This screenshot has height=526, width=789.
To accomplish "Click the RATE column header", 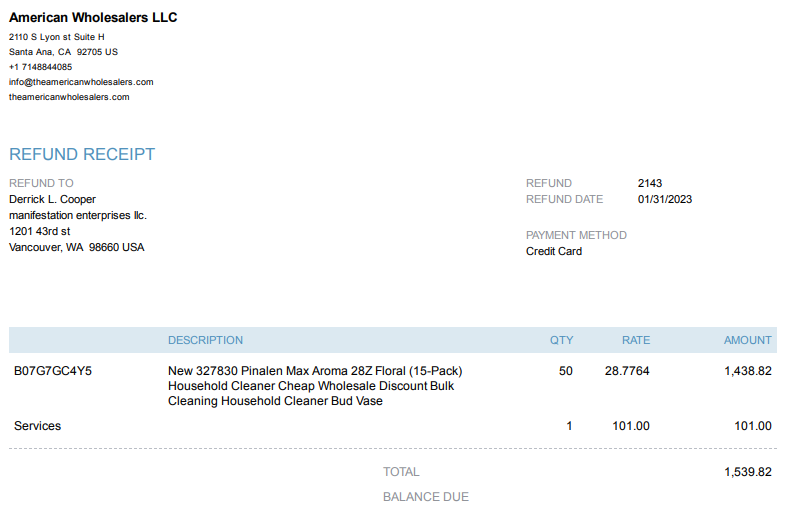I will coord(636,340).
